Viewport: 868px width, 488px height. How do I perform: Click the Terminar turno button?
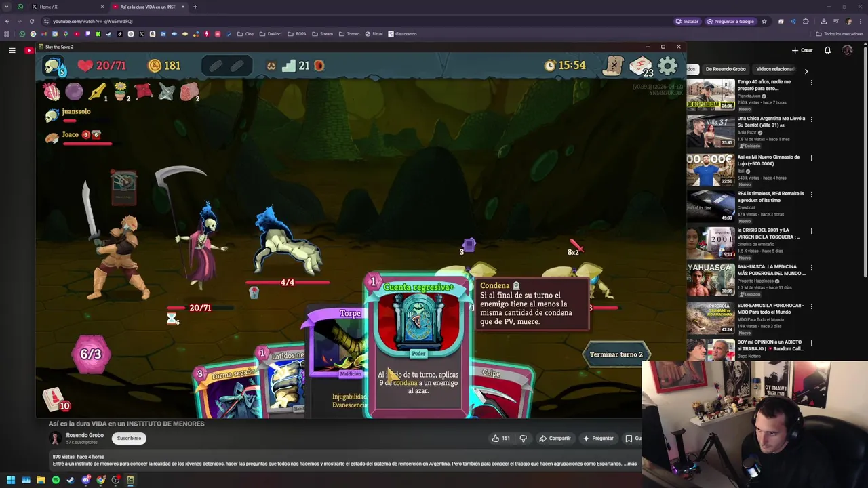pyautogui.click(x=616, y=354)
